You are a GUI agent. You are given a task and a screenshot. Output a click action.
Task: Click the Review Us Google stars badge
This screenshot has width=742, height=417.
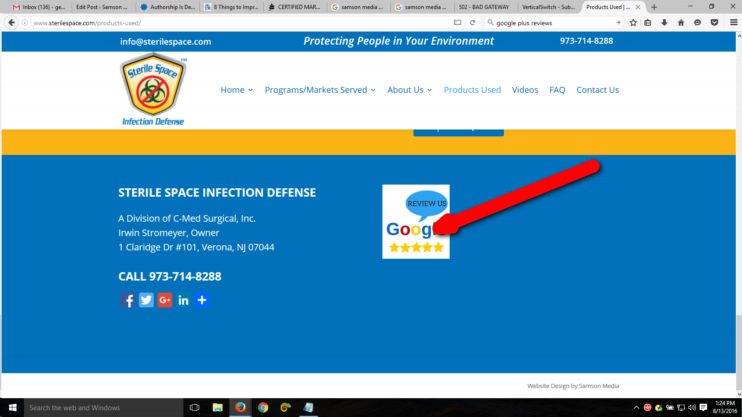[x=416, y=222]
